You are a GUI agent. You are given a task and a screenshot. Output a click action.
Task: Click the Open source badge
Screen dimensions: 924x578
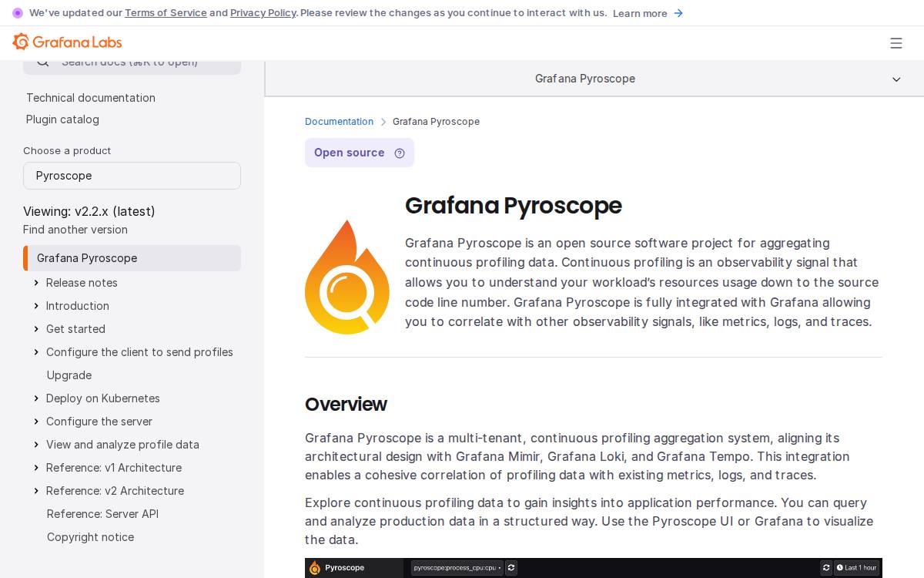[x=360, y=153]
